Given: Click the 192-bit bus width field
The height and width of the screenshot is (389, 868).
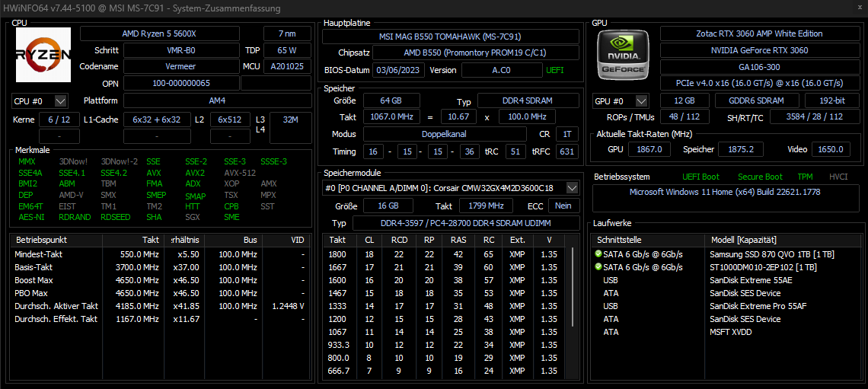Looking at the screenshot, I should click(x=831, y=101).
